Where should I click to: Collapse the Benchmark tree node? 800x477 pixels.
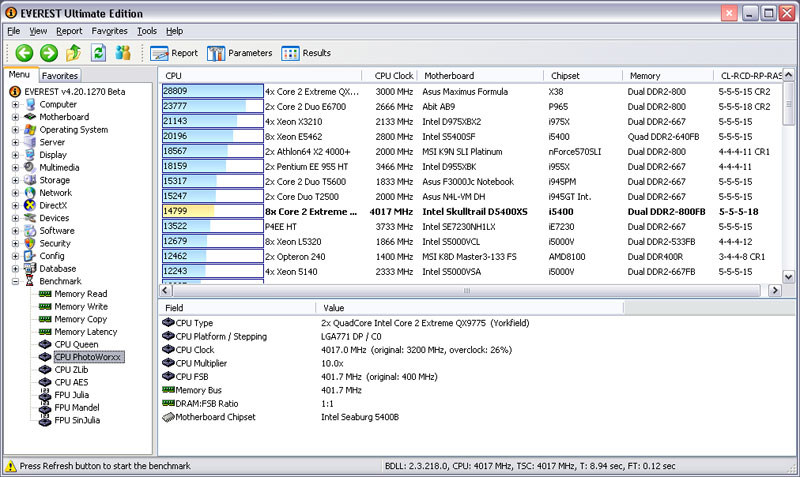coord(15,281)
